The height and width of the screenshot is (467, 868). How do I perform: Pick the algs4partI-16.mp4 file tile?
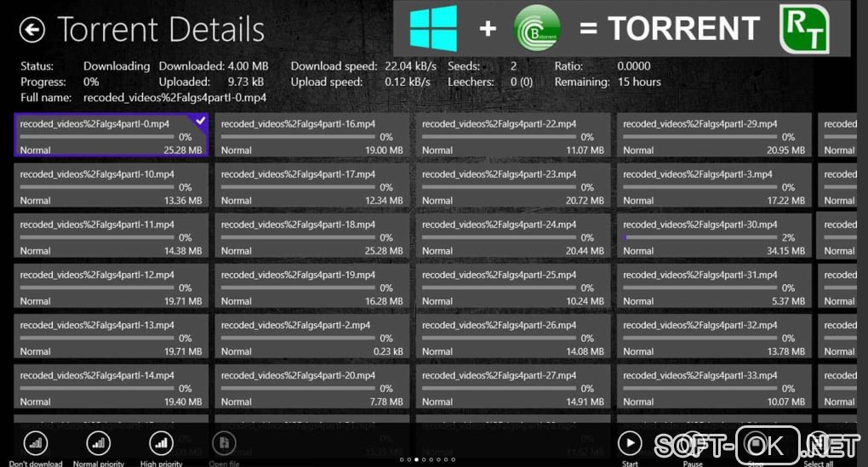coord(312,135)
